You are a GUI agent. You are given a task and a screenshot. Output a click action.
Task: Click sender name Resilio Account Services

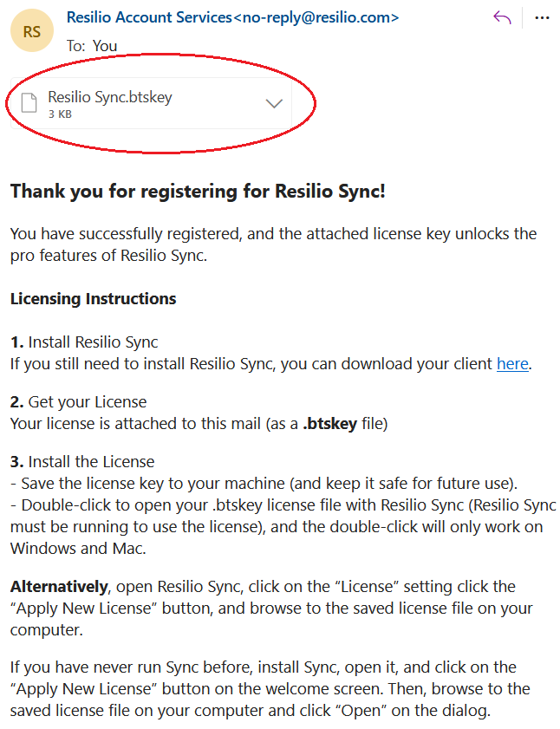click(x=149, y=17)
